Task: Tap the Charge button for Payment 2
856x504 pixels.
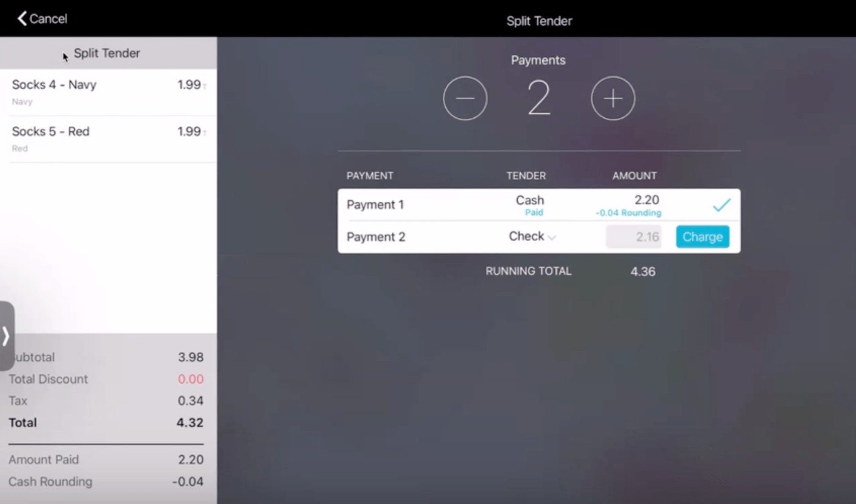Action: [x=702, y=236]
